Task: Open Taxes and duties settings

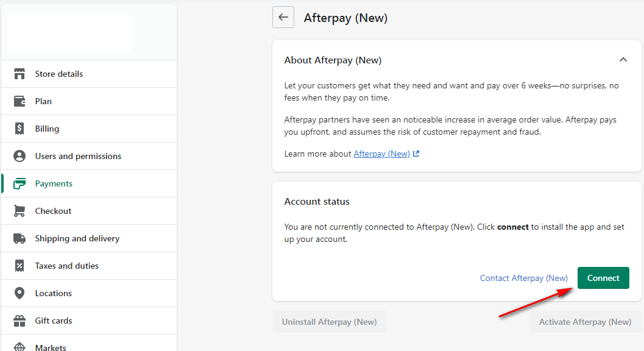Action: tap(89, 266)
